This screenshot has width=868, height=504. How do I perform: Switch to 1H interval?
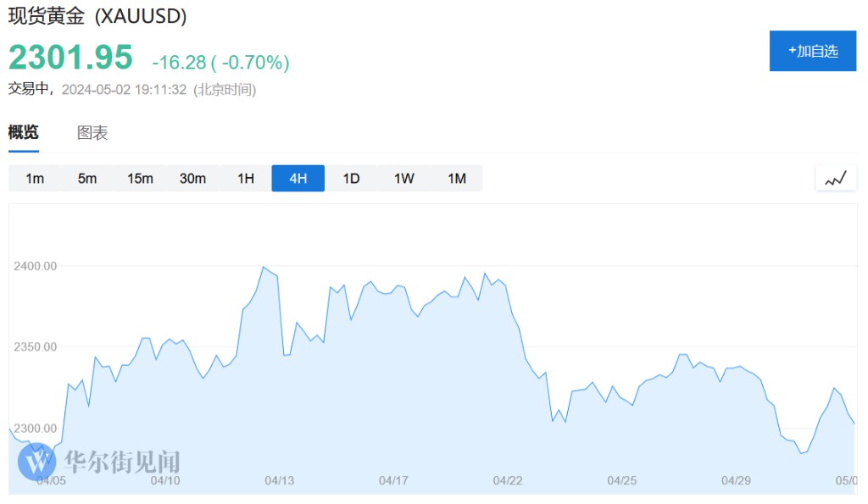[246, 179]
